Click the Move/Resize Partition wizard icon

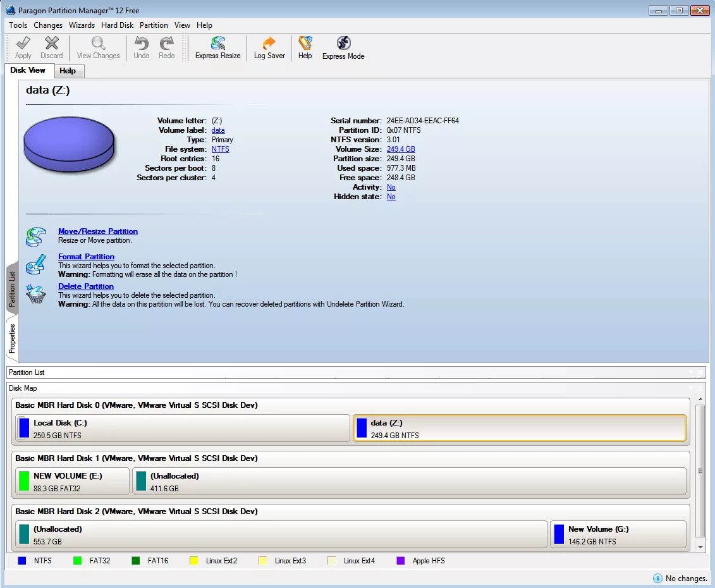point(36,236)
